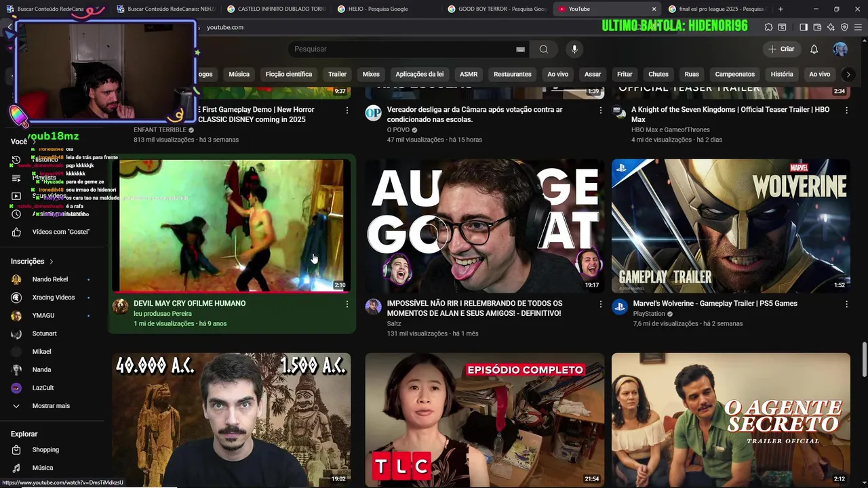
Task: Open the notifications bell
Action: pyautogui.click(x=814, y=49)
